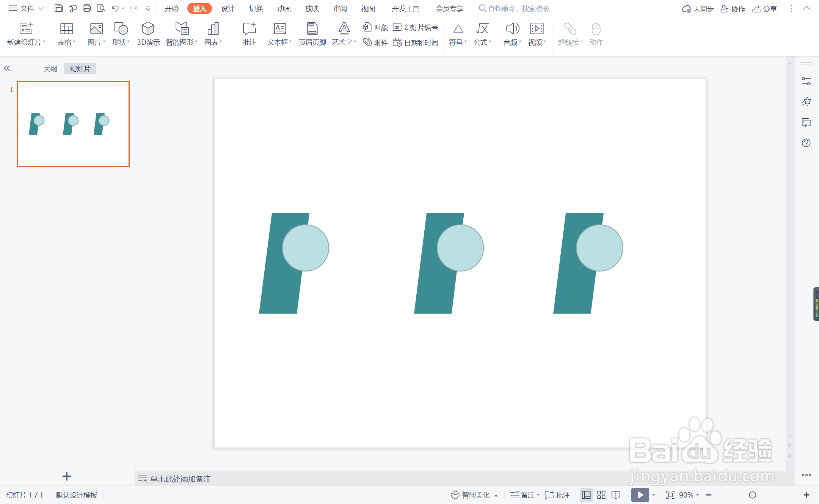
Task: Click the 日期和时间 date and time icon
Action: click(x=397, y=42)
